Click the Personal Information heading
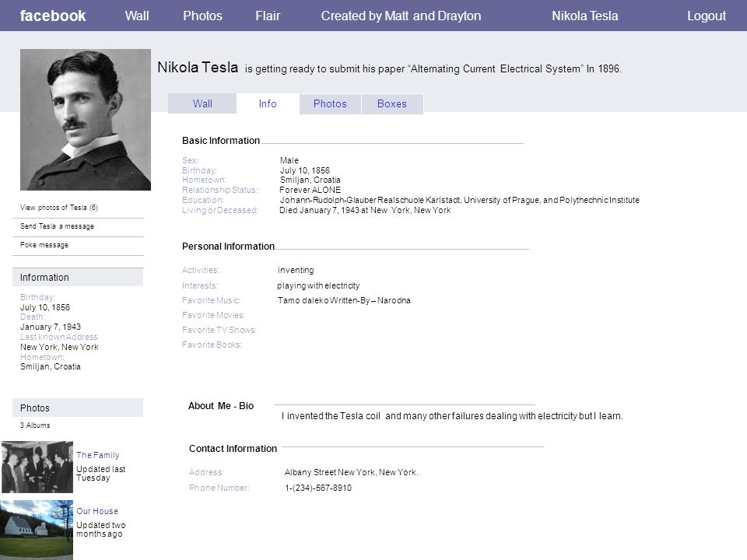The width and height of the screenshot is (747, 560). coord(228,247)
